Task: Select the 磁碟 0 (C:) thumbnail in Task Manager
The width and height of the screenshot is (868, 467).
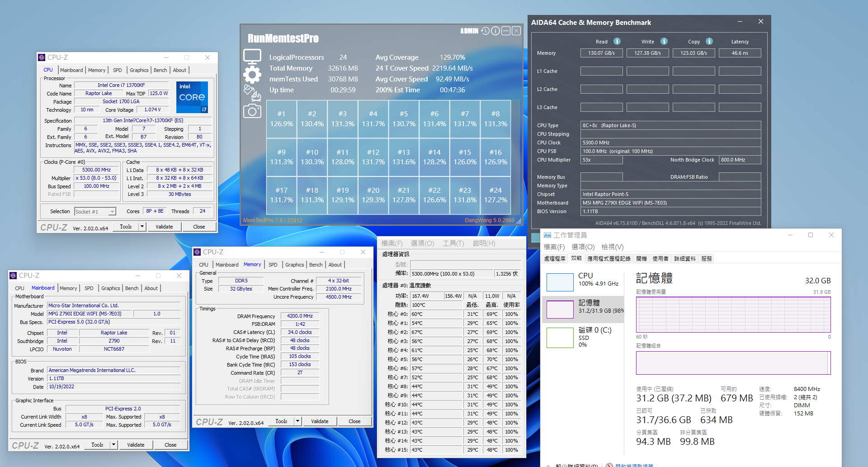Action: pos(560,338)
